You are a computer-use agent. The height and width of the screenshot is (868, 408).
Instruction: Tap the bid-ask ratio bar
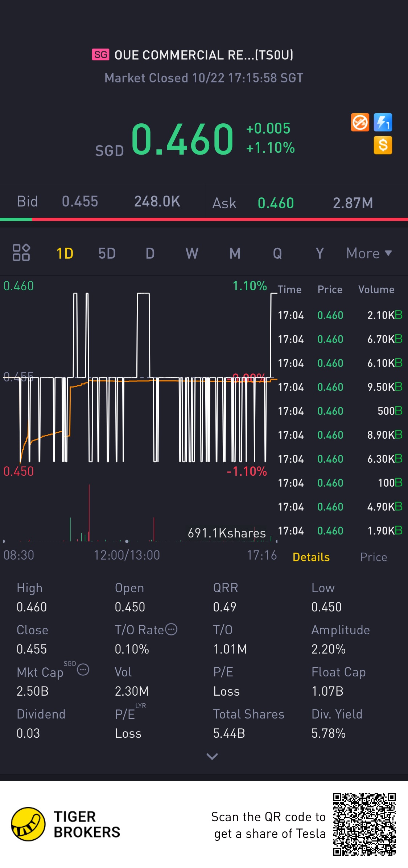(204, 220)
